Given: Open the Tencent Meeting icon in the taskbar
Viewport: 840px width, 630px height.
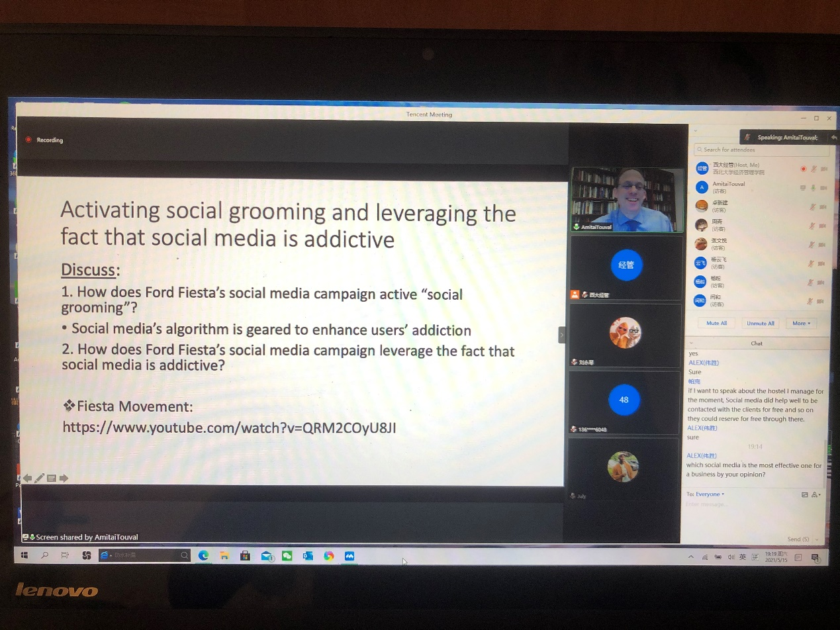Looking at the screenshot, I should click(x=350, y=556).
